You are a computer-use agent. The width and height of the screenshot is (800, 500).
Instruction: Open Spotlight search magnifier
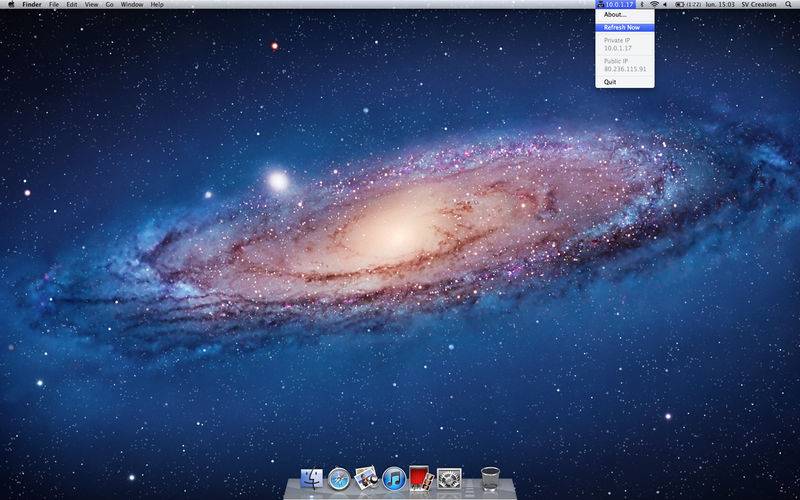(x=789, y=5)
